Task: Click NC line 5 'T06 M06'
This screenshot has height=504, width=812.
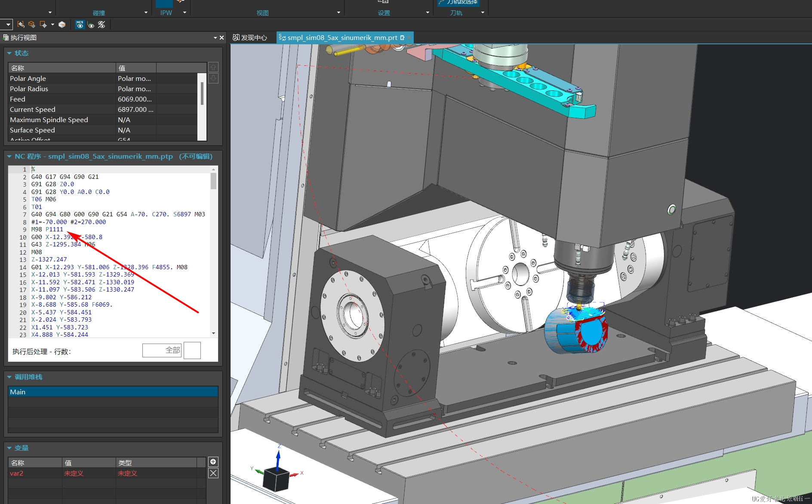Action: coord(44,199)
